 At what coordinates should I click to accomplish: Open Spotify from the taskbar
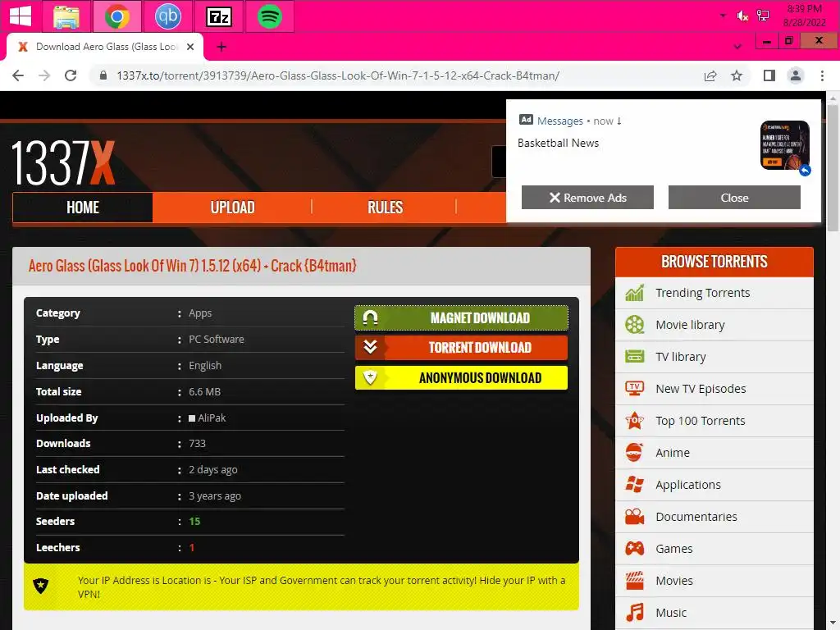(x=269, y=16)
